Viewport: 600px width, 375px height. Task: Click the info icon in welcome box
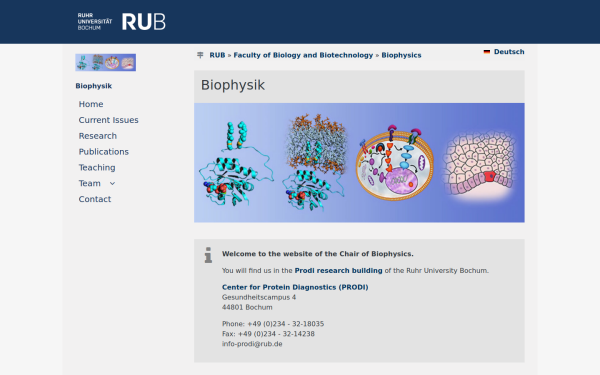point(208,255)
